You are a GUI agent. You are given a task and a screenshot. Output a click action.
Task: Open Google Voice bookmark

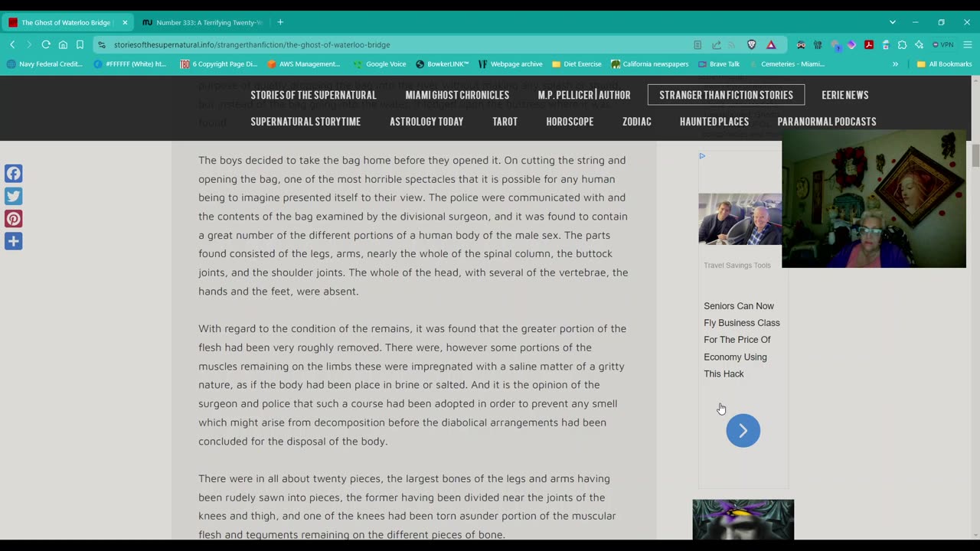pos(379,64)
